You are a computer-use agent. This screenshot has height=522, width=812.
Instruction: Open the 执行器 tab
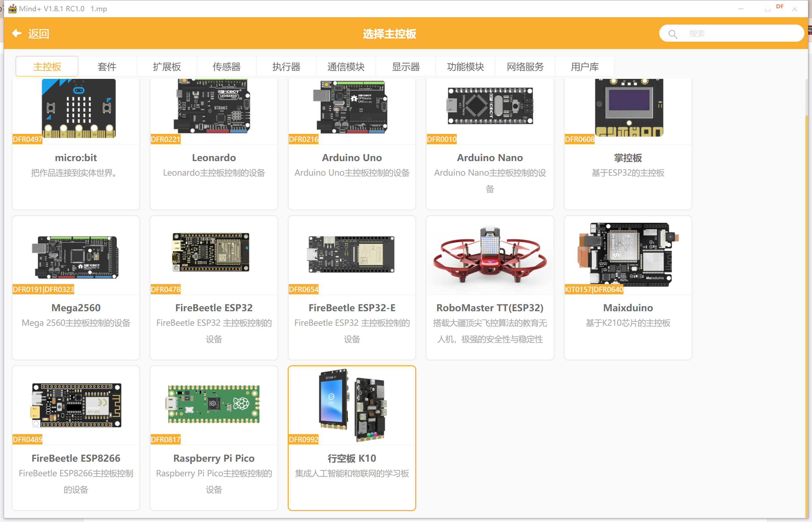point(286,66)
